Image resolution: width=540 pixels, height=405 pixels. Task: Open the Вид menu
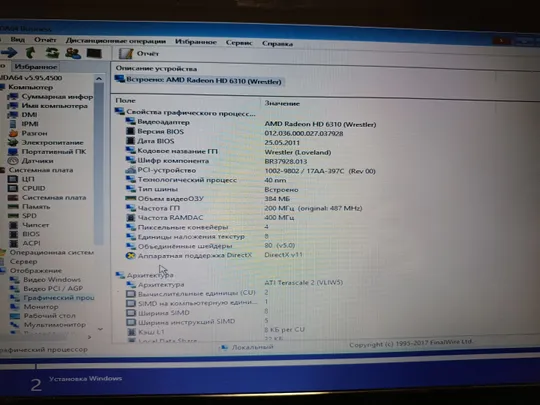(18, 40)
